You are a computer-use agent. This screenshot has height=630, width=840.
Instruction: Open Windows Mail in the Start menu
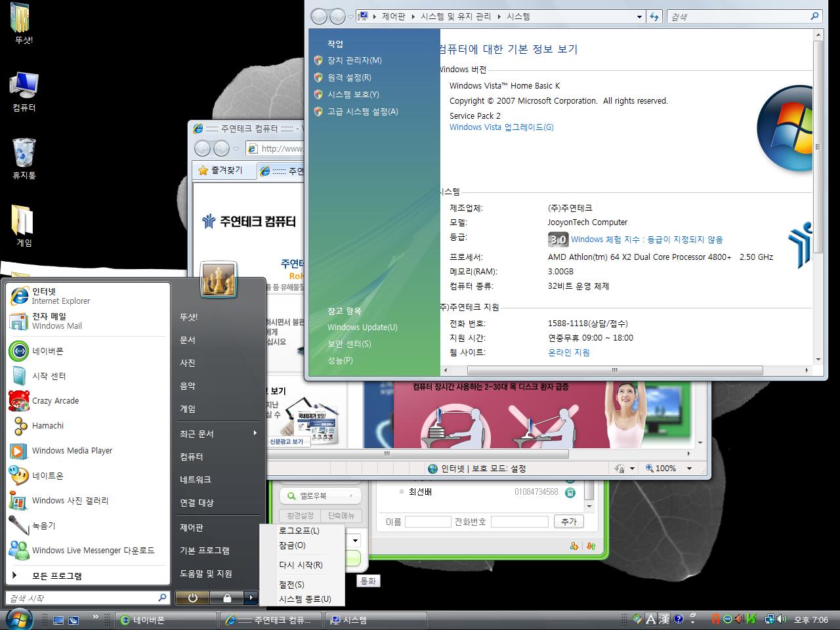[x=87, y=321]
